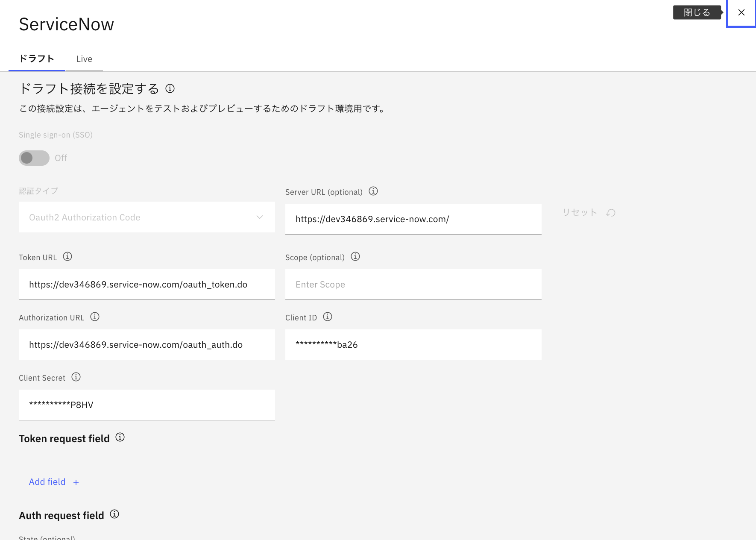View Client Secret info tooltip
This screenshot has width=756, height=540.
[x=76, y=377]
